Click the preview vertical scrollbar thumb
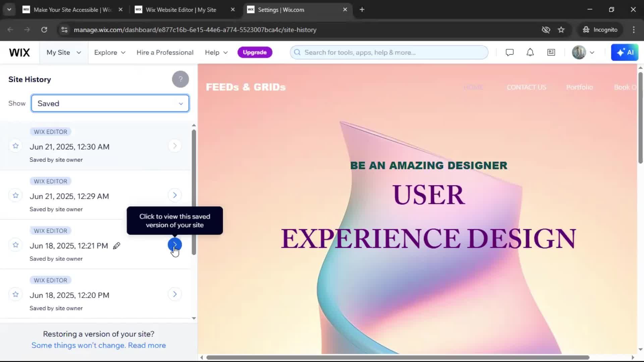644x362 pixels. click(640, 118)
